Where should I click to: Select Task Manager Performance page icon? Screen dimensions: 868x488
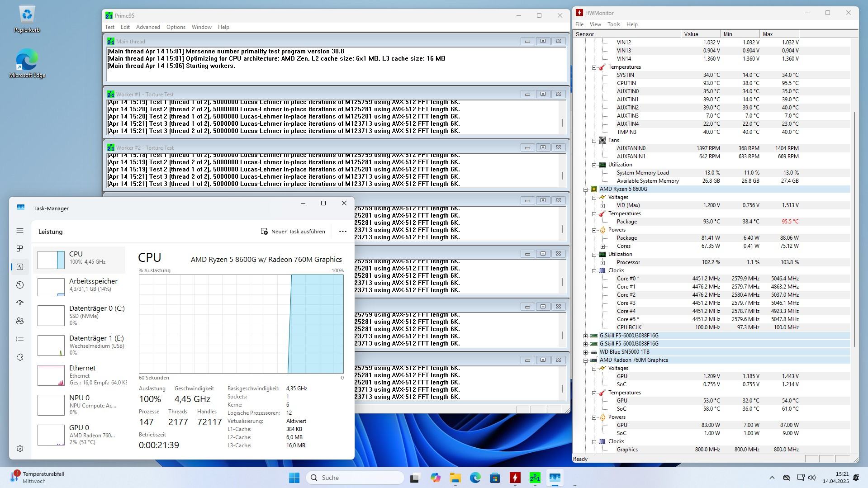(20, 267)
